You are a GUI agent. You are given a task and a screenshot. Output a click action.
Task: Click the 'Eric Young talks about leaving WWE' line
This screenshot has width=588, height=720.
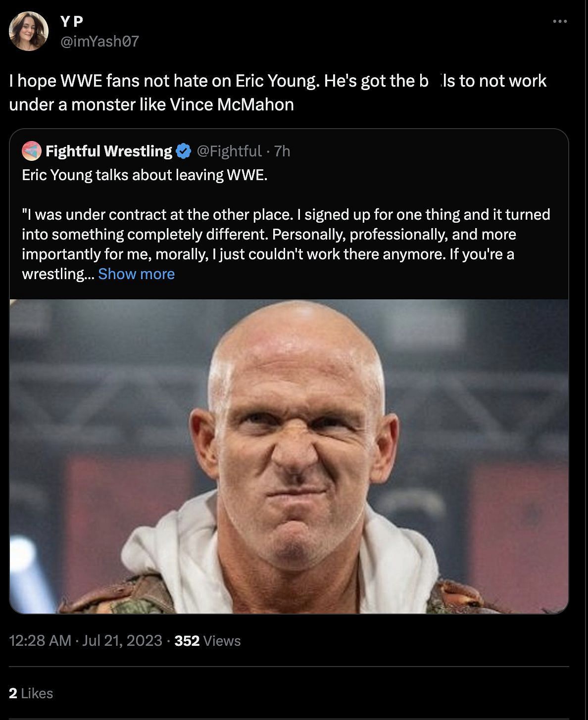145,175
